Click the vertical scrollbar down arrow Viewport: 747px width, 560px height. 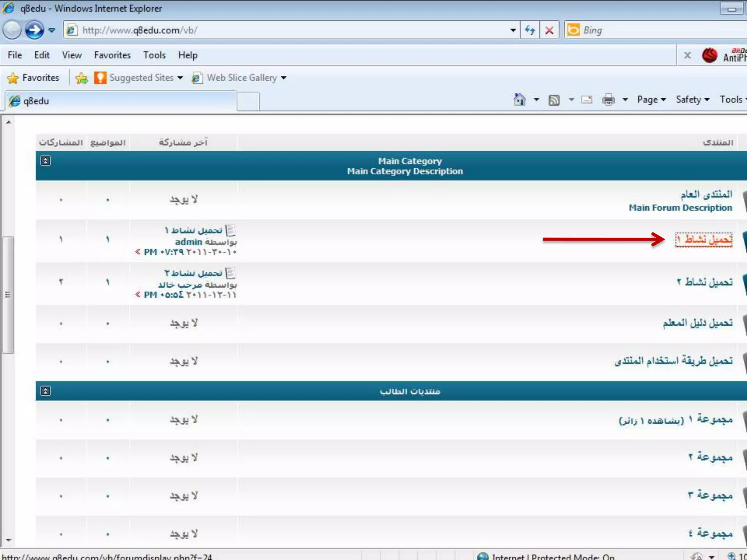click(x=8, y=540)
